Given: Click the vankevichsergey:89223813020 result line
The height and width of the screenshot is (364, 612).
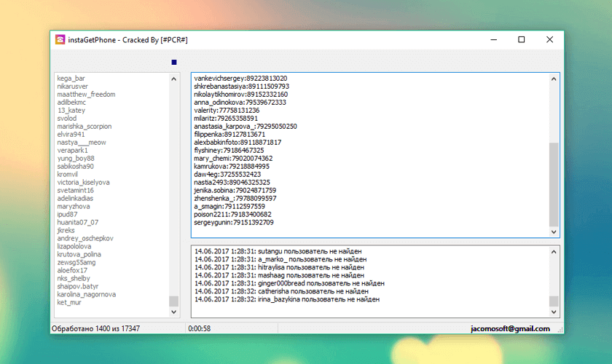Looking at the screenshot, I should [x=240, y=79].
